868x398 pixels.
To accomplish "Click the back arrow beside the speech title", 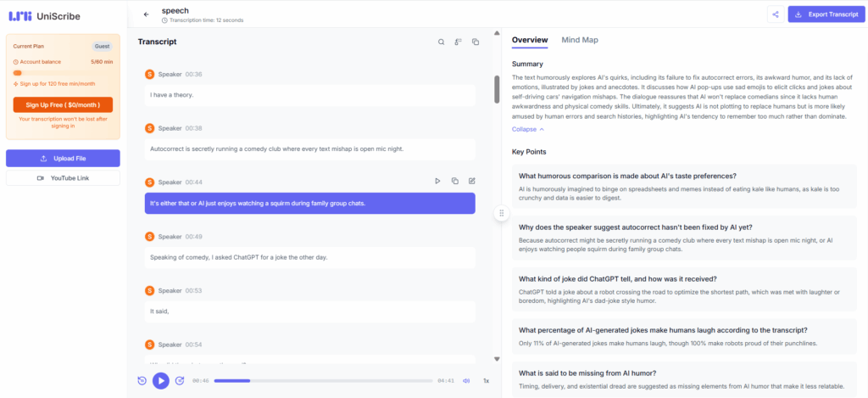I will pos(146,14).
